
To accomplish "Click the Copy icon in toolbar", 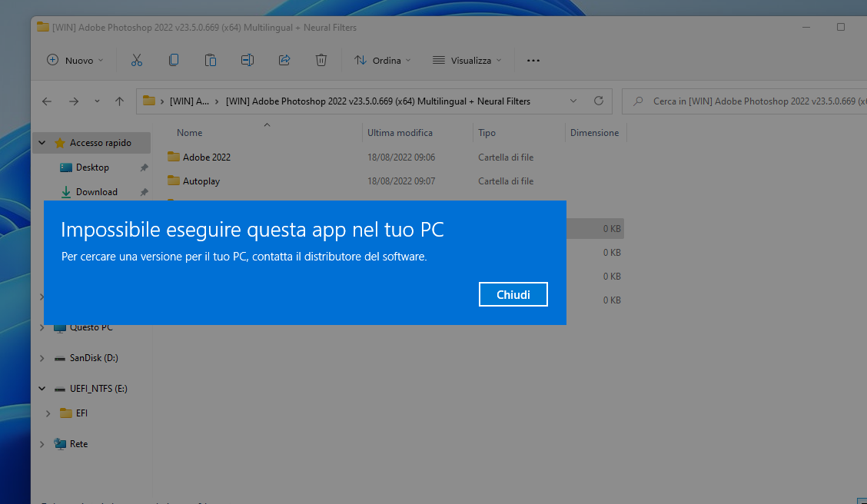I will coord(174,60).
